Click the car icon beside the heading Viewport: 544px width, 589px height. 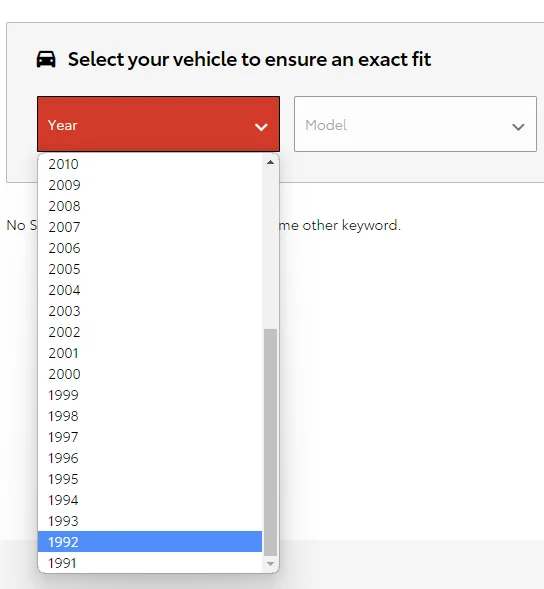click(46, 59)
